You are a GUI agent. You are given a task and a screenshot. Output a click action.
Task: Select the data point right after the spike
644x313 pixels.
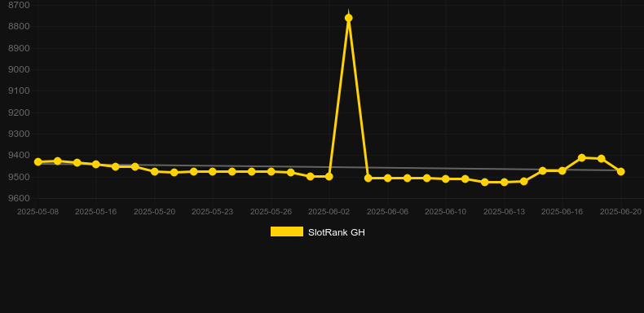(368, 178)
